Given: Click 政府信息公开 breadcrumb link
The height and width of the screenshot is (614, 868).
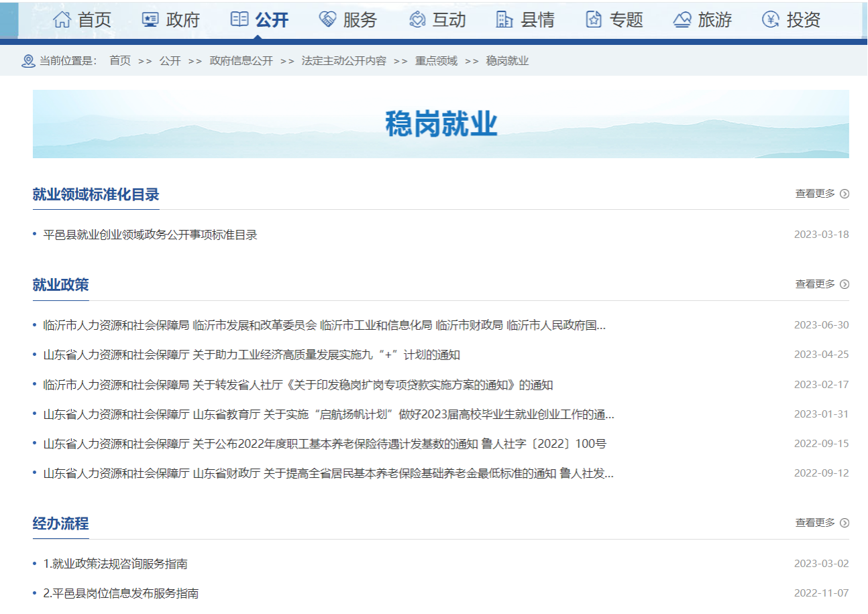Looking at the screenshot, I should pos(241,61).
